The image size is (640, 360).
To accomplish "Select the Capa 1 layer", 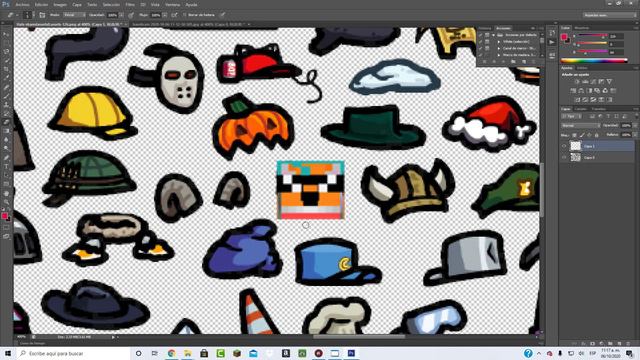I will pos(598,146).
